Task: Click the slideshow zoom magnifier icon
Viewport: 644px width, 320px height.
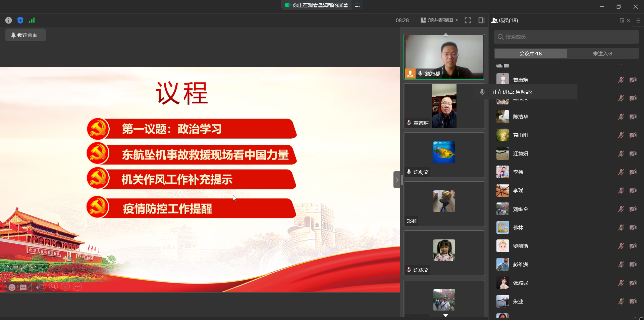Action: pyautogui.click(x=53, y=286)
